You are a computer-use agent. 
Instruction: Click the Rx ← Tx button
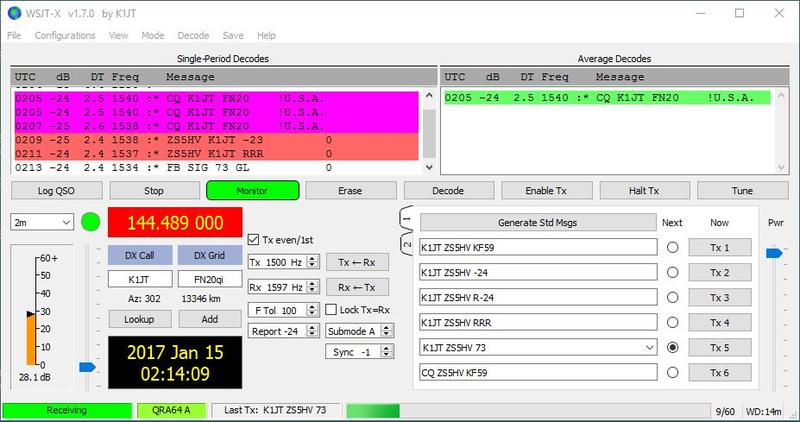pos(357,287)
